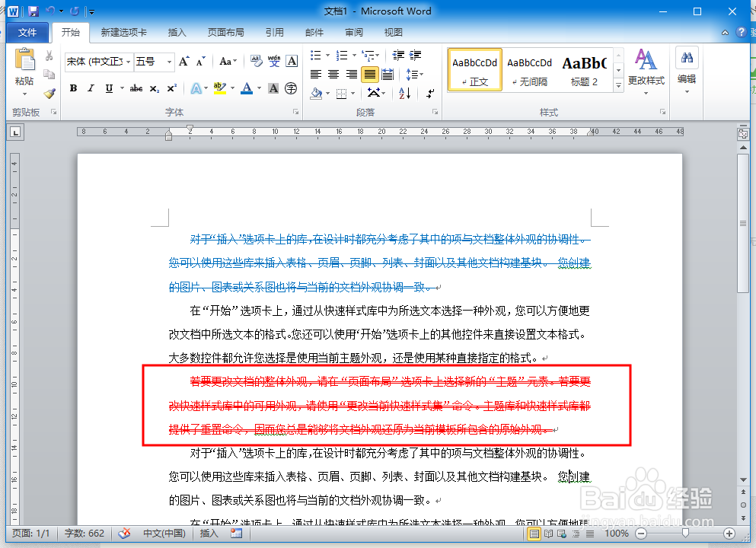Toggle bold formatting
Screen dimensions: 756x548
pyautogui.click(x=73, y=88)
